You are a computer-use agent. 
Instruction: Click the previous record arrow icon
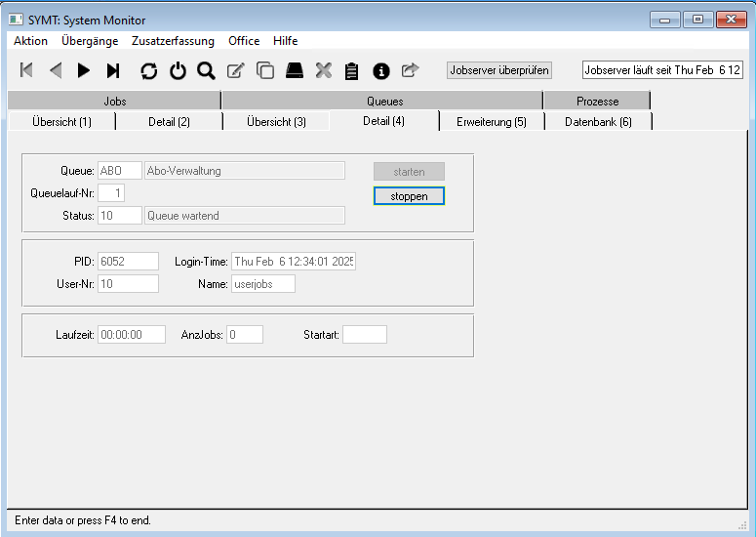coord(56,70)
